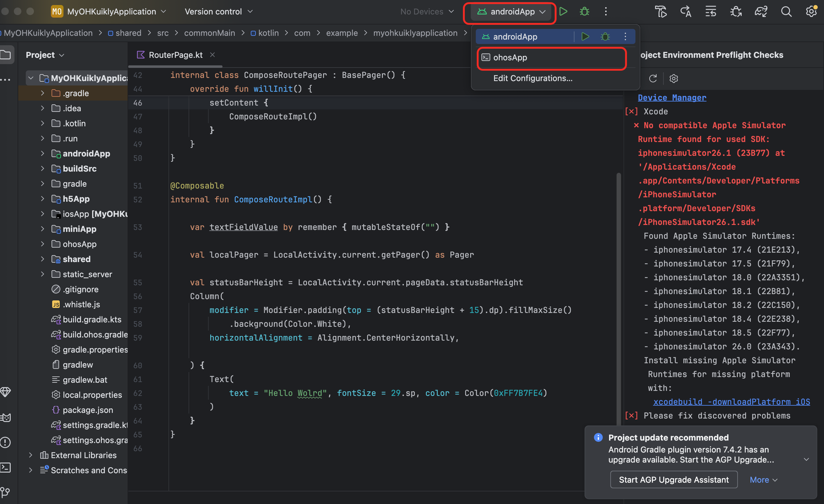Choose Edit Configurations... menu entry
Viewport: 824px width, 504px height.
tap(533, 78)
